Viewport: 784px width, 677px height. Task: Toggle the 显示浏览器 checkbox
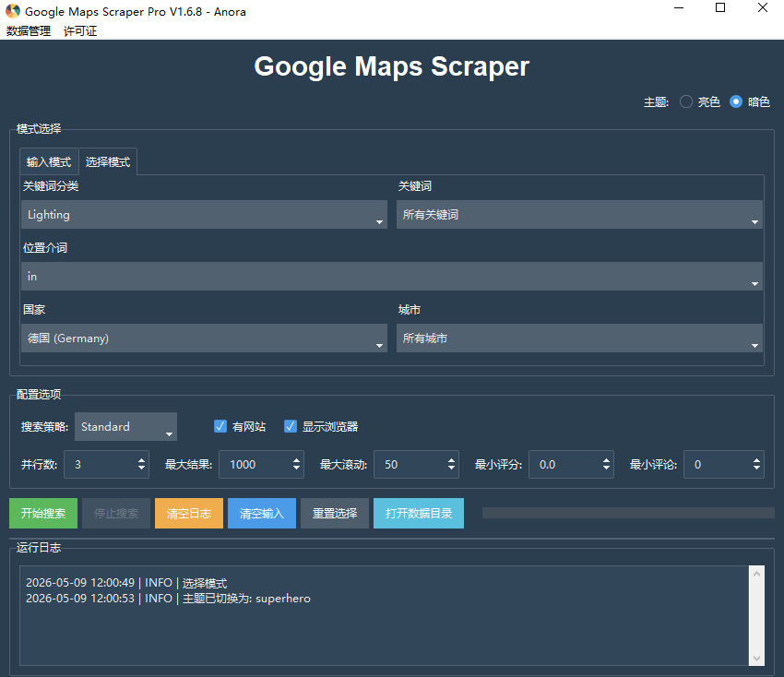coord(290,426)
